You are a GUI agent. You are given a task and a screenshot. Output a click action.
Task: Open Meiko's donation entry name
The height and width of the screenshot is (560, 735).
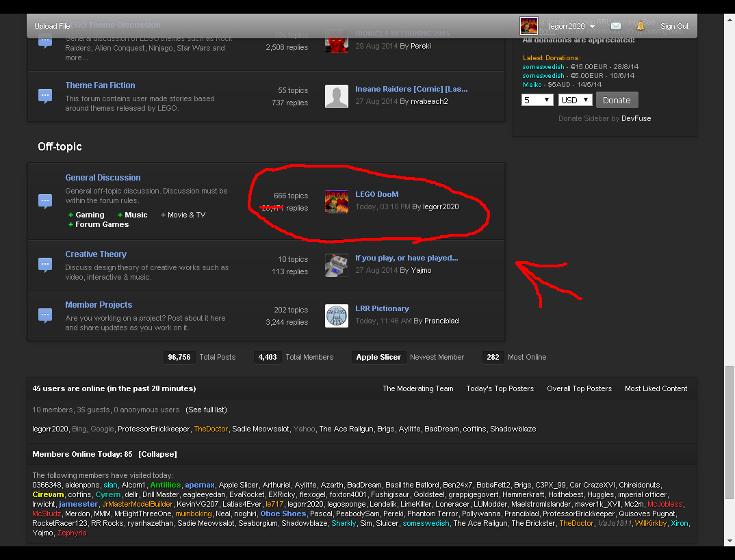click(532, 85)
